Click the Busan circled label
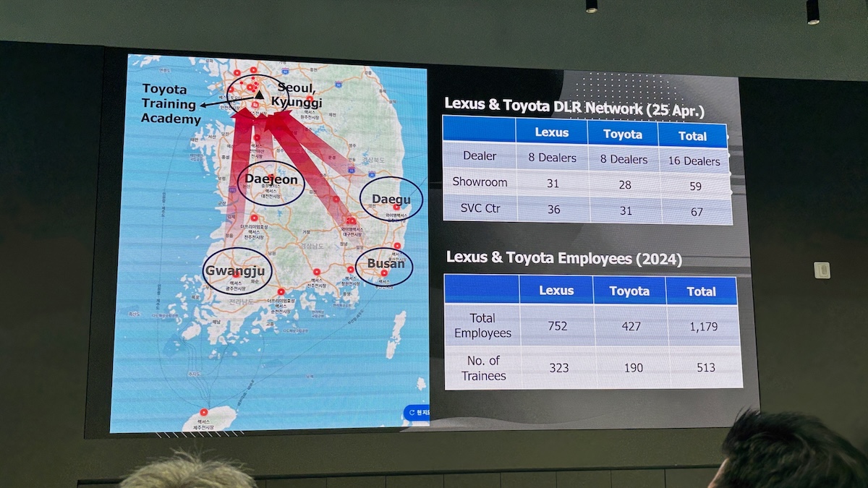 coord(385,263)
